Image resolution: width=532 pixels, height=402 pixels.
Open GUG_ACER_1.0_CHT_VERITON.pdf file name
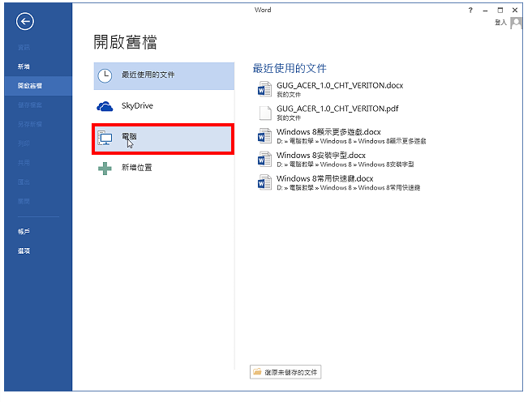pos(337,109)
